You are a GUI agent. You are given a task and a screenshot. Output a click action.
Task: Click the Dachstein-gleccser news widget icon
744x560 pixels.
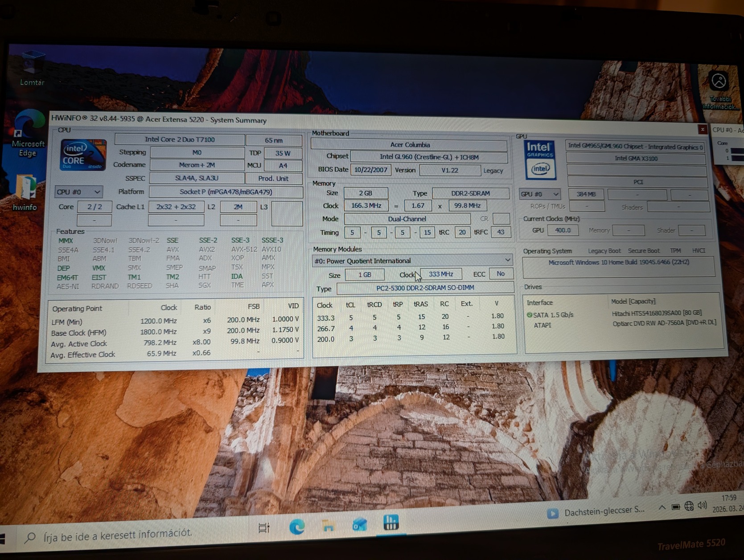[553, 514]
